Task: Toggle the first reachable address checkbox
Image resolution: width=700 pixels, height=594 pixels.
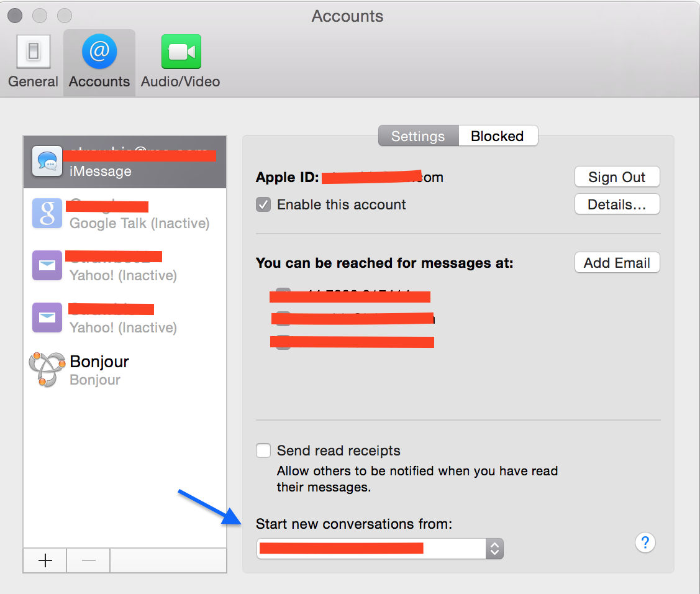Action: pyautogui.click(x=283, y=295)
